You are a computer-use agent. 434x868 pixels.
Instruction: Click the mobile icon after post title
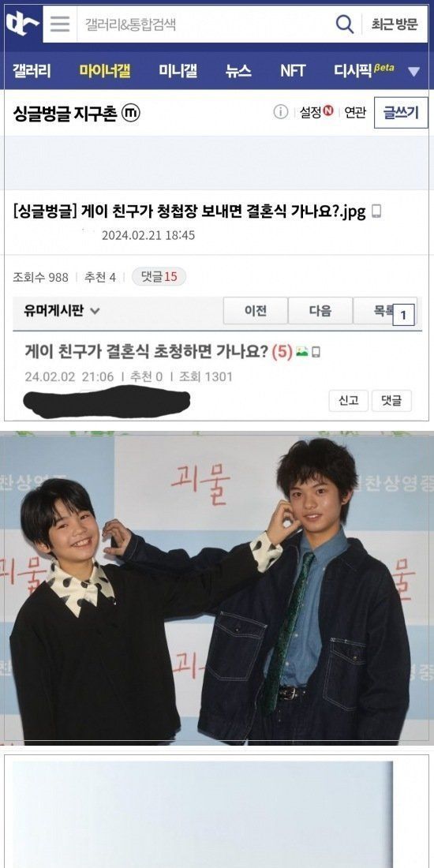[376, 211]
